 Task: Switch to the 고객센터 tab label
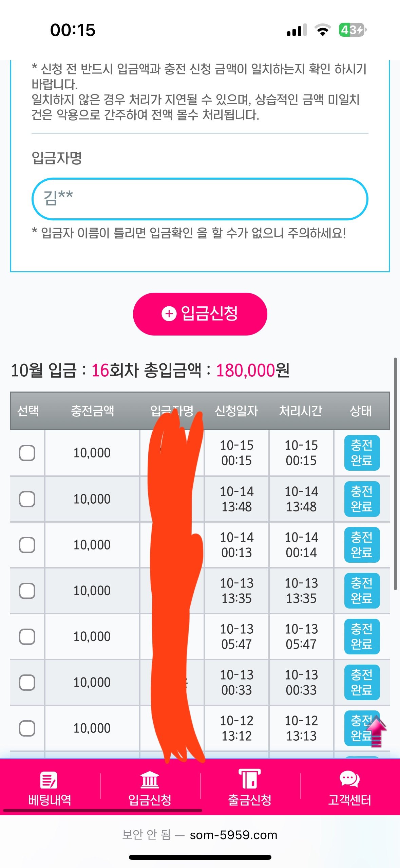point(349,800)
